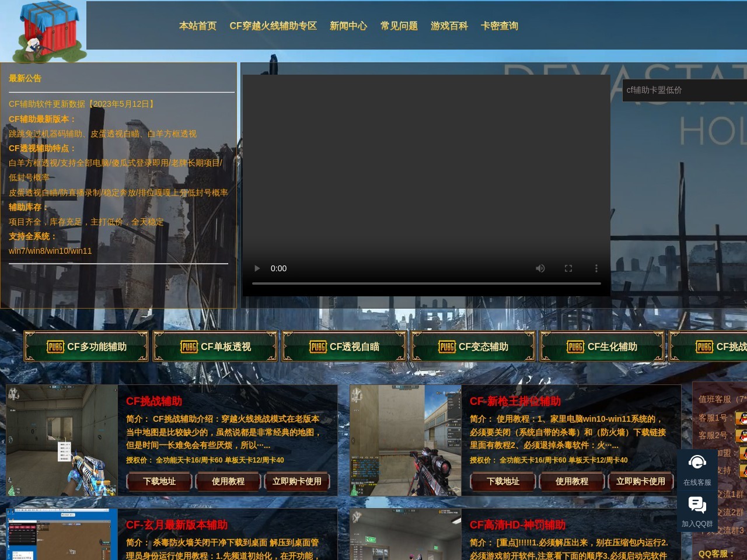Click the 最新公告 heading
The height and width of the screenshot is (560, 747).
[25, 78]
